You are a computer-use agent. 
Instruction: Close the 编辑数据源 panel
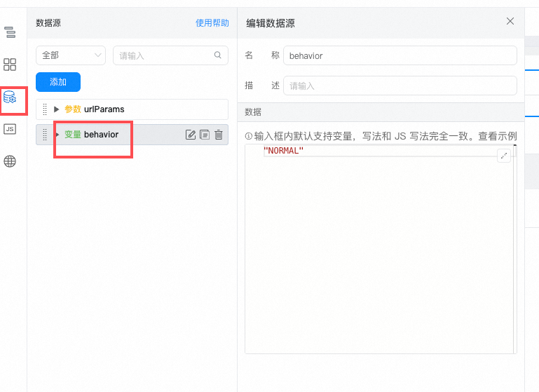(510, 21)
